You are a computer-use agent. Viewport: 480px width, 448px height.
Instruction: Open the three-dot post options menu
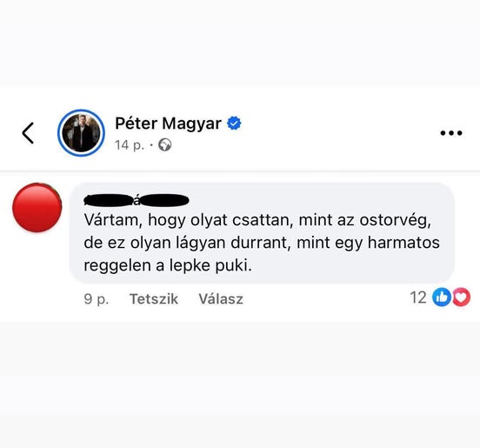pyautogui.click(x=451, y=133)
